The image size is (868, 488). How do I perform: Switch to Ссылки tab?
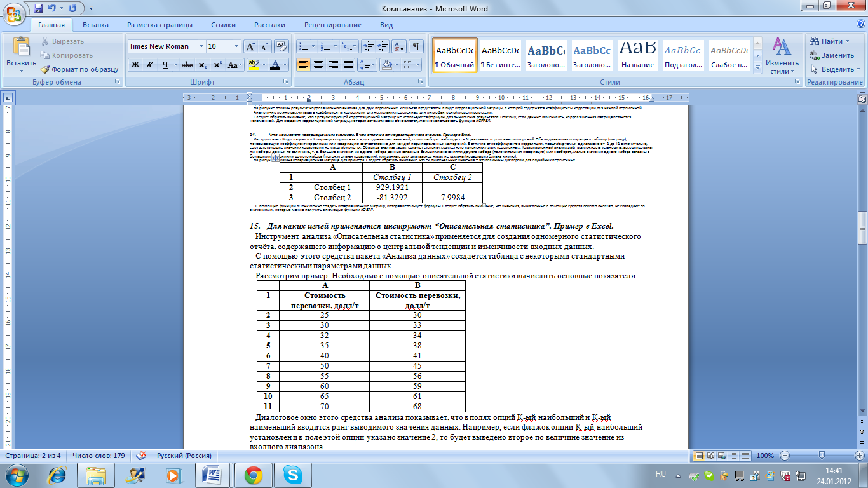pyautogui.click(x=223, y=25)
